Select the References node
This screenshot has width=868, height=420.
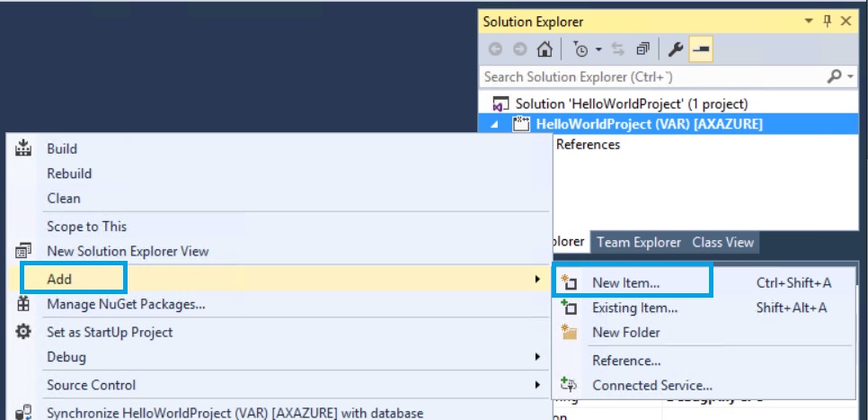point(588,145)
